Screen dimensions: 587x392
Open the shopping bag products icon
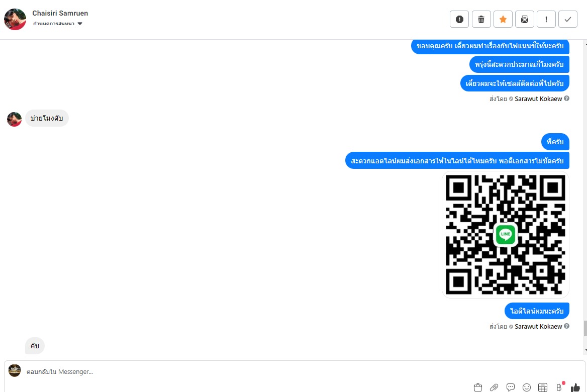pos(477,387)
